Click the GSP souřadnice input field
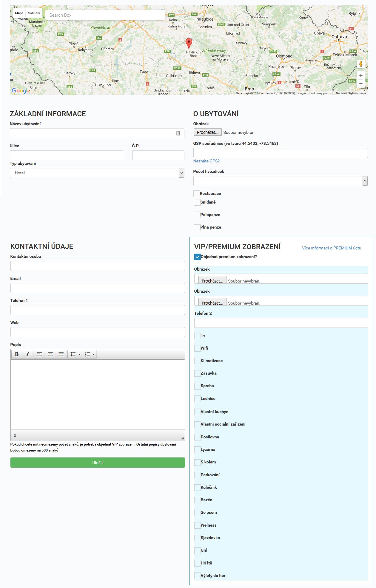 (281, 153)
